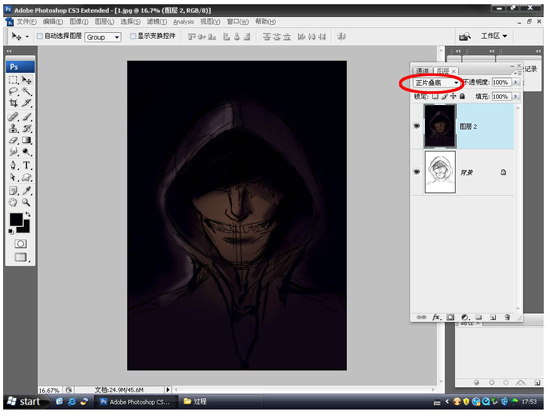The height and width of the screenshot is (419, 550).
Task: Hide layer 图层 2 with eye icon
Action: click(x=417, y=126)
